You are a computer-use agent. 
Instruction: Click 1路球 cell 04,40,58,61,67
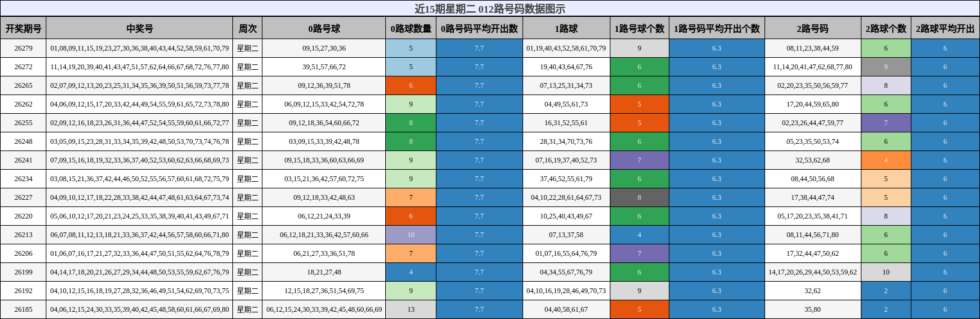click(566, 309)
